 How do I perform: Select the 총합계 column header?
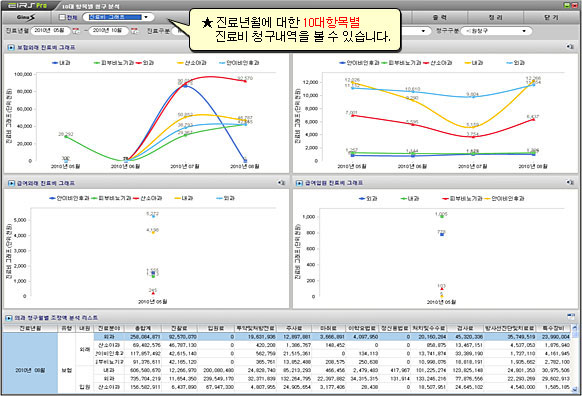click(x=143, y=328)
